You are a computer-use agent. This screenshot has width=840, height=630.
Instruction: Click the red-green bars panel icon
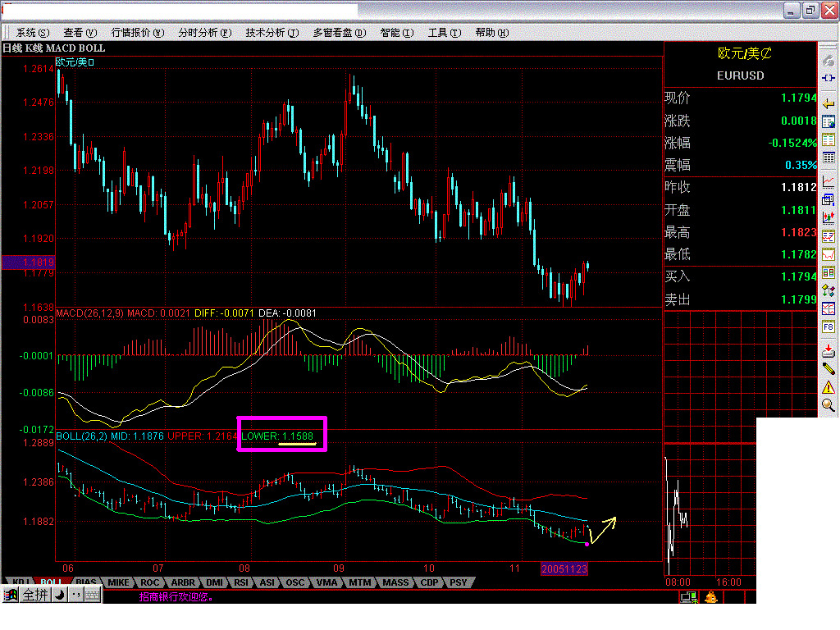829,272
